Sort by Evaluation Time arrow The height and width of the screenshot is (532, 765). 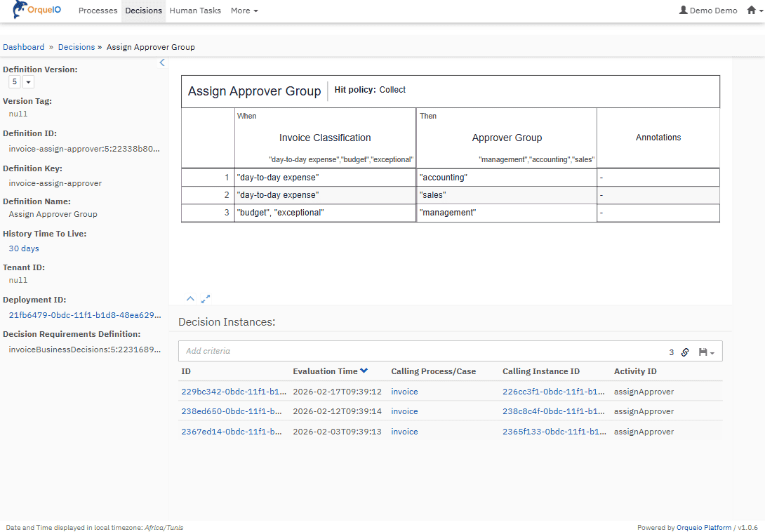[x=364, y=371]
